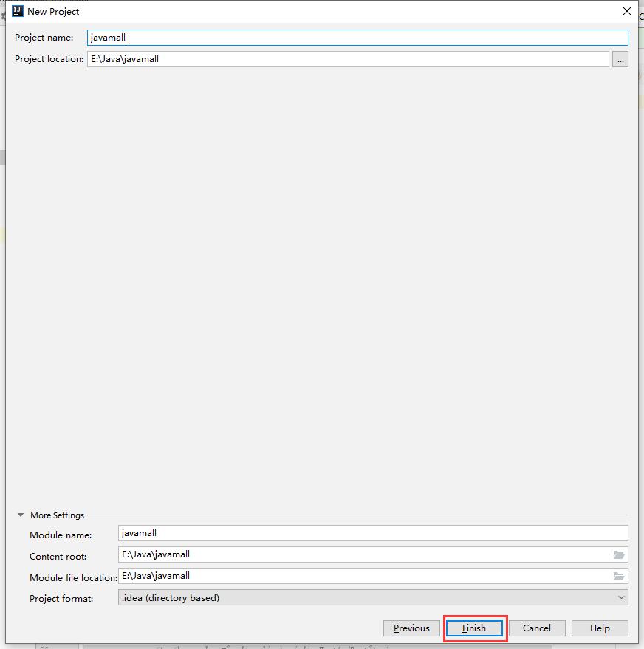Open folder browser for Content root

[619, 554]
